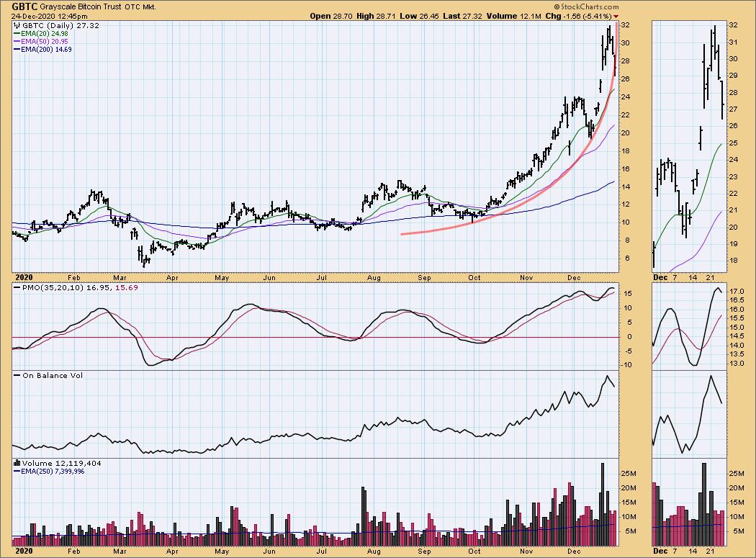Click the EMA(50) 20.95 legend text

click(x=45, y=42)
